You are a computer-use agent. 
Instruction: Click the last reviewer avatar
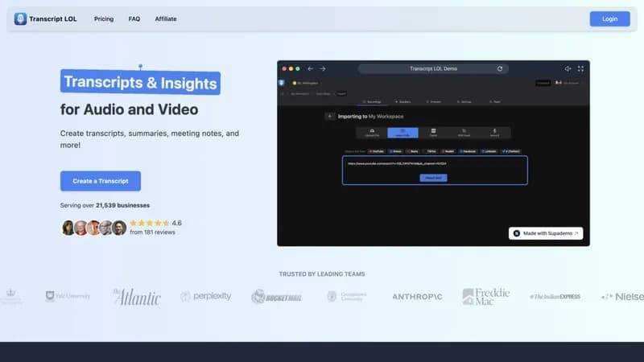[x=119, y=228]
